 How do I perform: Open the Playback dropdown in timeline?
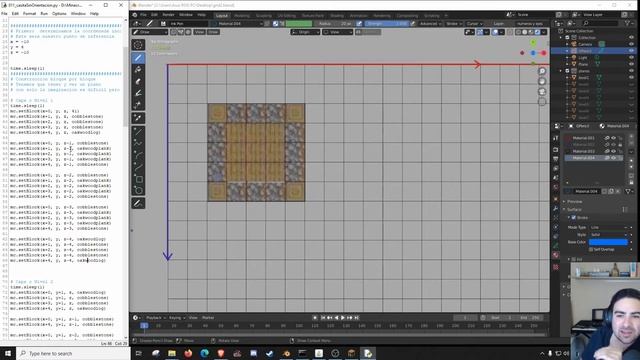[155, 318]
